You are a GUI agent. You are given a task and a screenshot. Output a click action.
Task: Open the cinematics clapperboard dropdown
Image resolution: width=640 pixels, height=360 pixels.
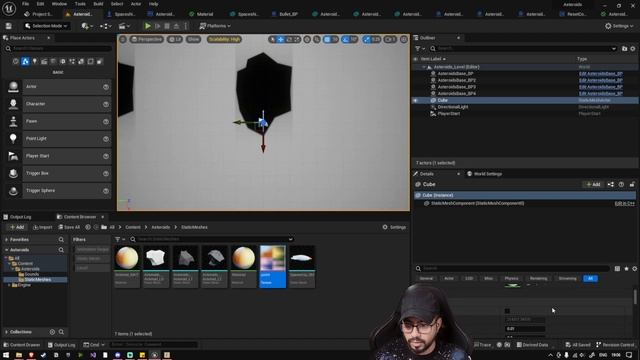tap(124, 26)
